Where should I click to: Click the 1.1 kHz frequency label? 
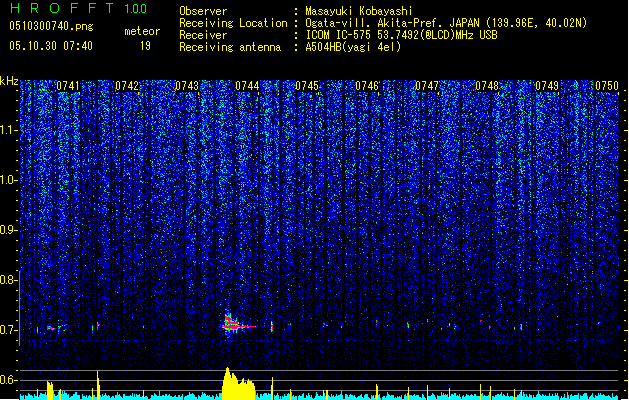point(9,130)
